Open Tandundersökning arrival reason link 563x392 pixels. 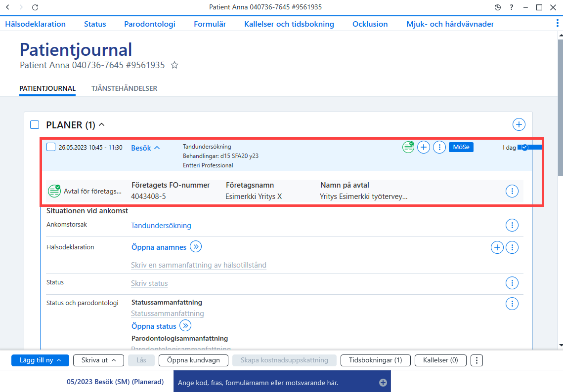click(x=161, y=226)
